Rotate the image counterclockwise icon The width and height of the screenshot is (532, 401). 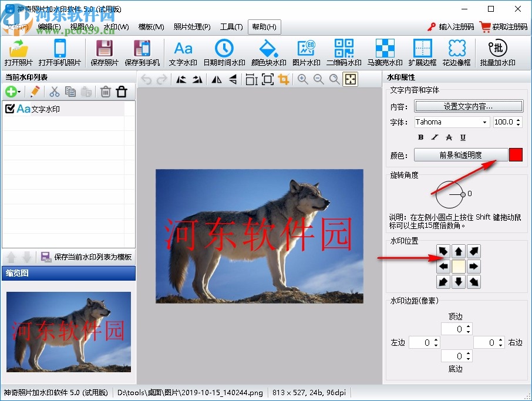pyautogui.click(x=181, y=80)
